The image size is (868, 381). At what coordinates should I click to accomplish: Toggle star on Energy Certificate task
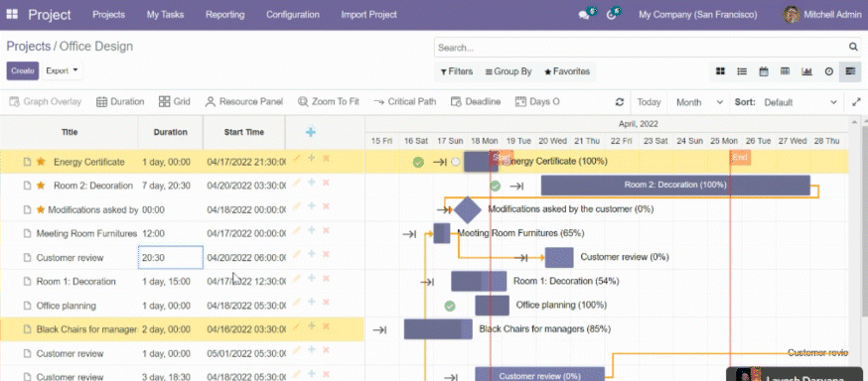coord(41,162)
